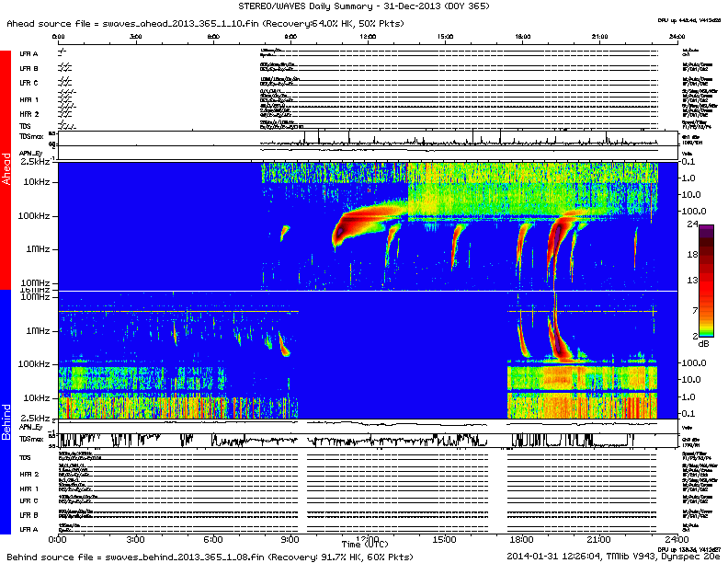Screen dimensions: 728x563
Task: Click the 18:00 tick on top time axis
Action: click(522, 37)
